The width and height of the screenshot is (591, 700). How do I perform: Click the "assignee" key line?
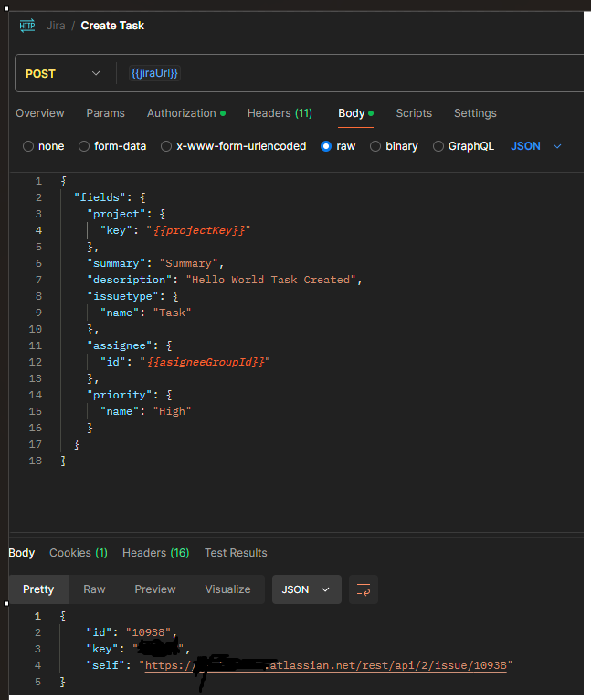pos(120,345)
